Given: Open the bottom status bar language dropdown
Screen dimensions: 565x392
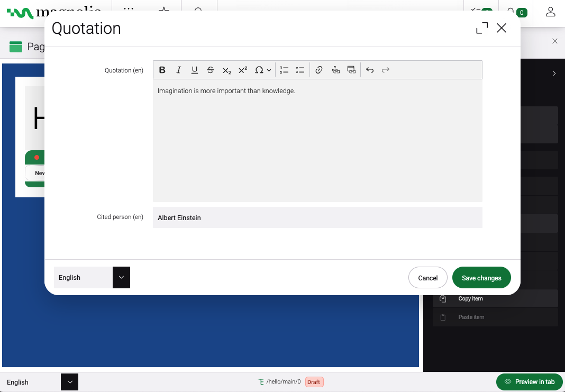Looking at the screenshot, I should tap(69, 382).
